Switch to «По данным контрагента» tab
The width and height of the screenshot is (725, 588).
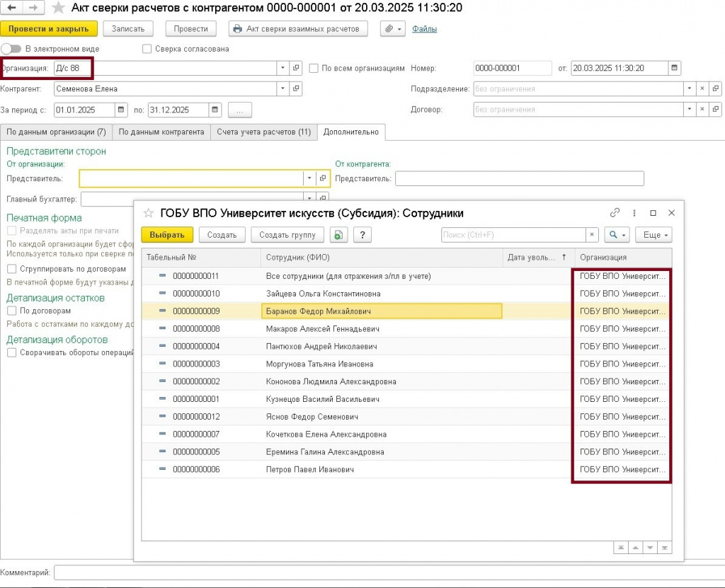(161, 132)
